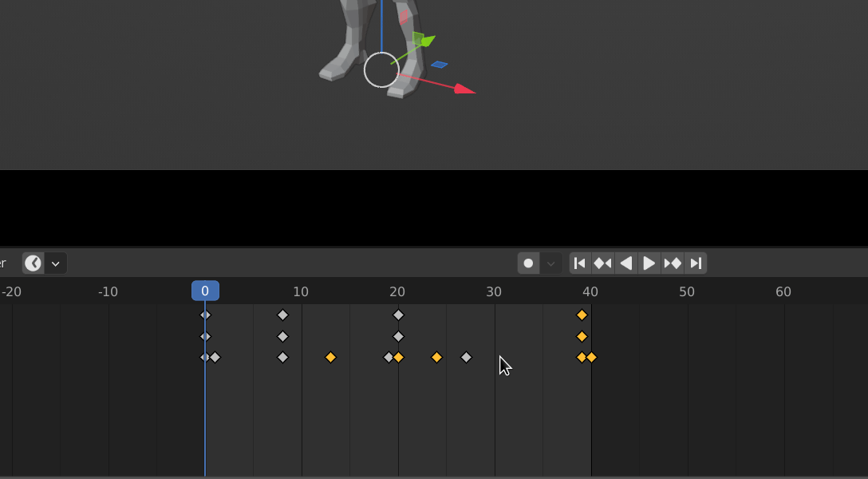Select the third row orange keyframe at frame 24

(x=436, y=357)
